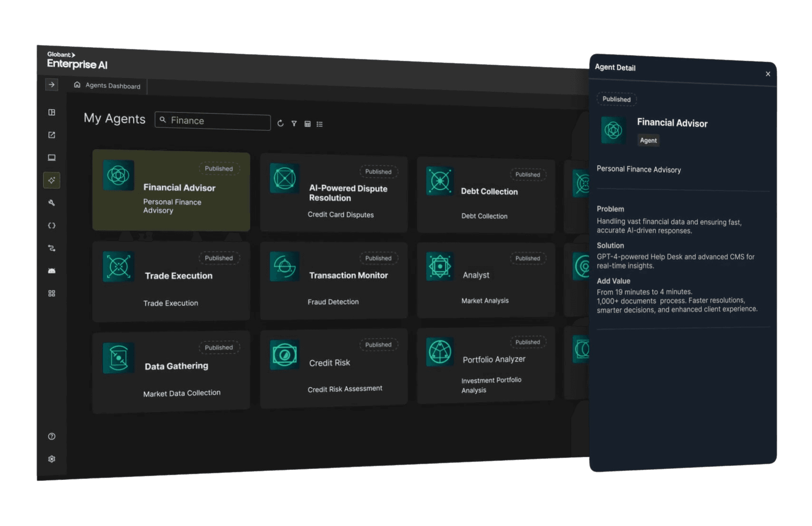Image resolution: width=812 pixels, height=526 pixels.
Task: Open the wrench tools icon in sidebar
Action: [x=52, y=203]
